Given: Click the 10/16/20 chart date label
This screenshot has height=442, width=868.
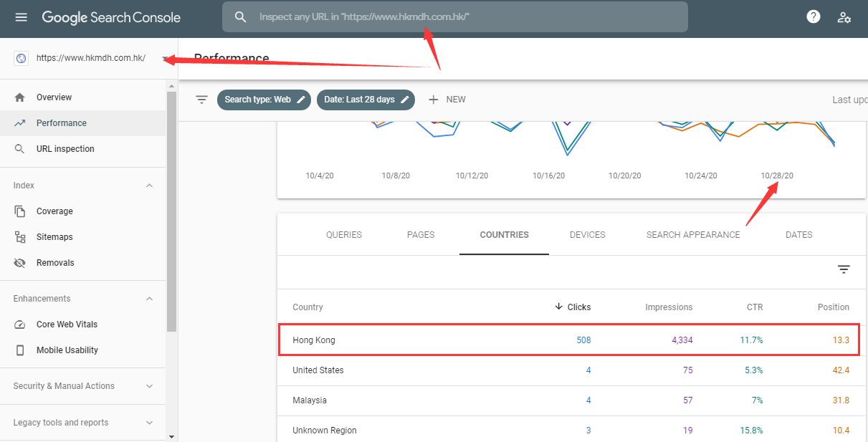Looking at the screenshot, I should point(548,176).
